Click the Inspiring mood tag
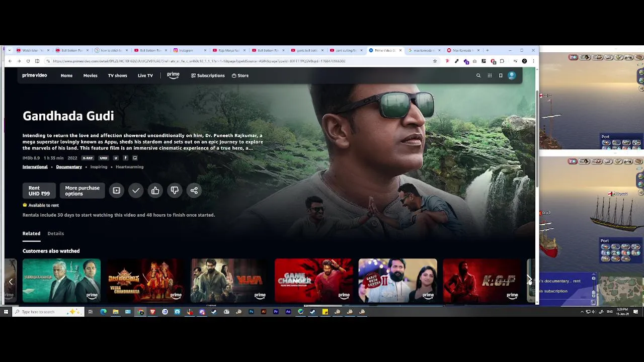Viewport: 644px width, 362px height. coord(99,167)
